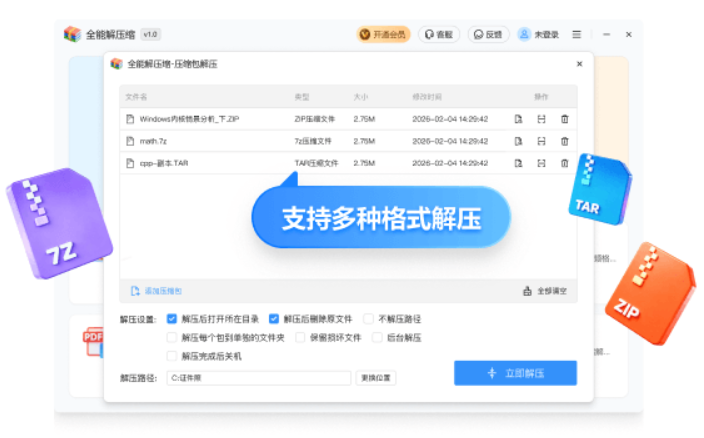Click the 类型 column header

pos(302,96)
